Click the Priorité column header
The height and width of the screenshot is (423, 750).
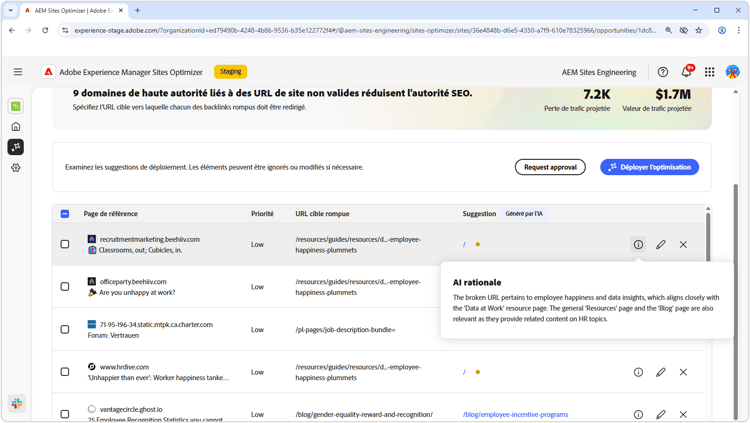click(x=262, y=214)
